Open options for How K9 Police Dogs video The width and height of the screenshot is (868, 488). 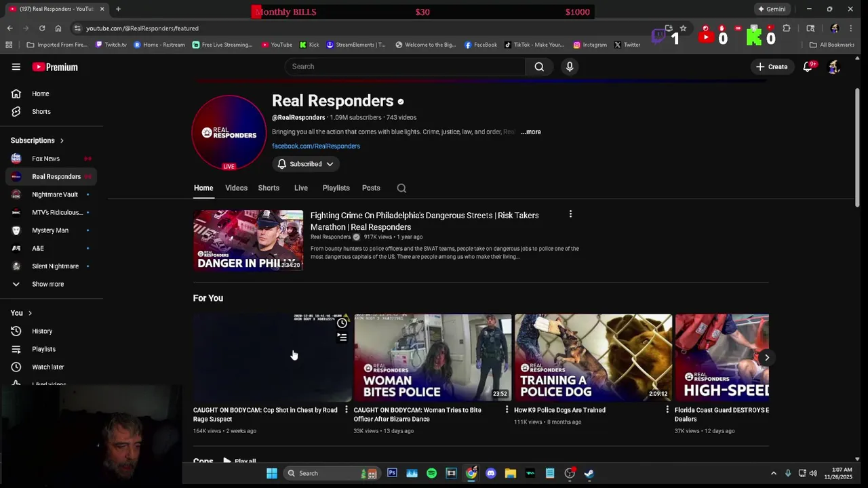pos(667,409)
